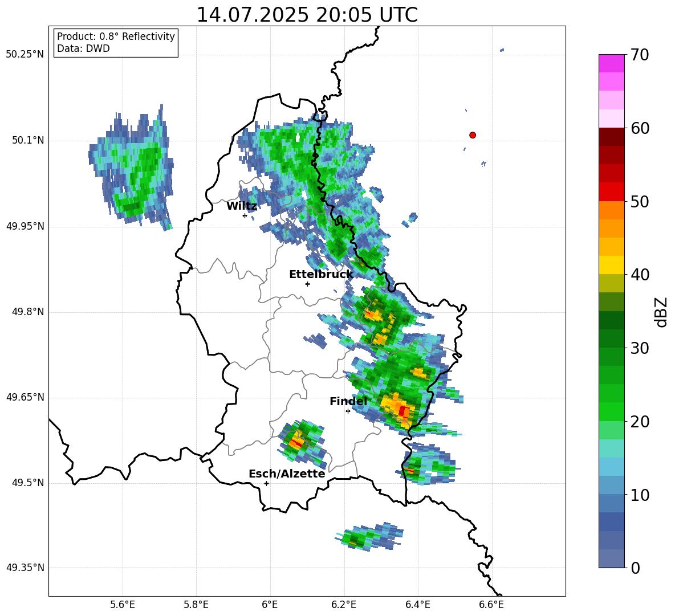Viewport: 675px width, 616px height.
Task: Click the cross marker below Esch/Alzette
Action: (266, 483)
